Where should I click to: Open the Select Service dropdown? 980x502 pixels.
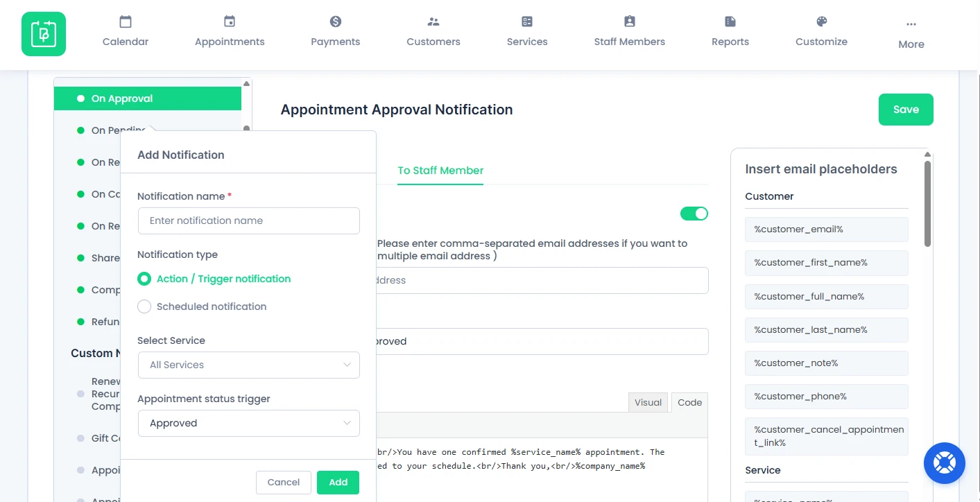pyautogui.click(x=249, y=365)
